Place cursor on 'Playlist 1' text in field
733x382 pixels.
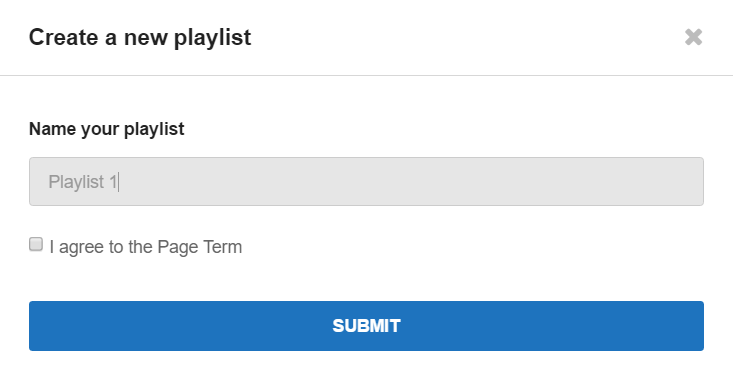coord(83,182)
